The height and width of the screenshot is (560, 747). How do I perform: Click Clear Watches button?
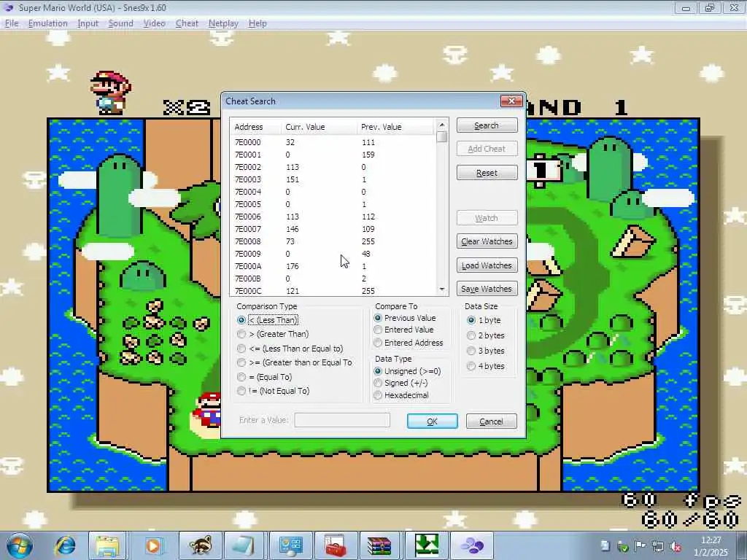pos(487,241)
